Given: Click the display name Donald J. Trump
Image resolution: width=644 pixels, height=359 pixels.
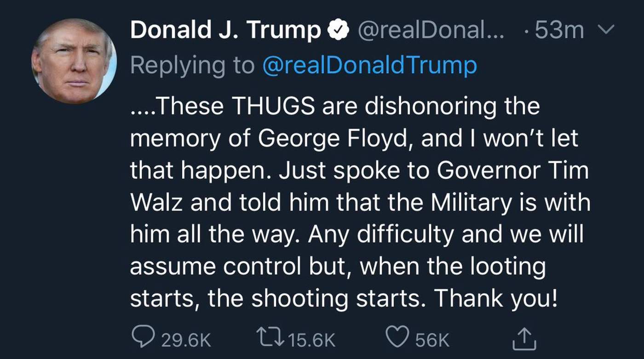Looking at the screenshot, I should (x=225, y=31).
